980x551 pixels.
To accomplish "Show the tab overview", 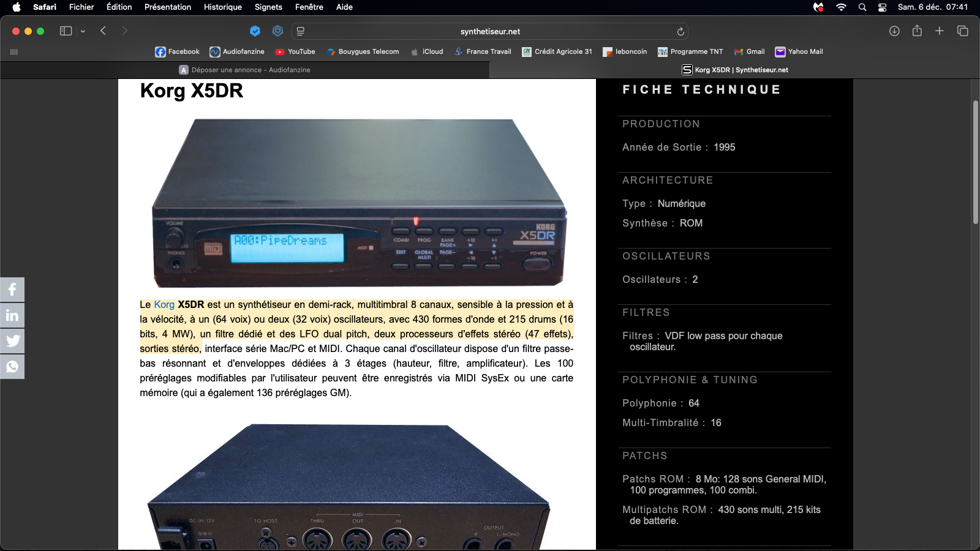I will click(962, 31).
